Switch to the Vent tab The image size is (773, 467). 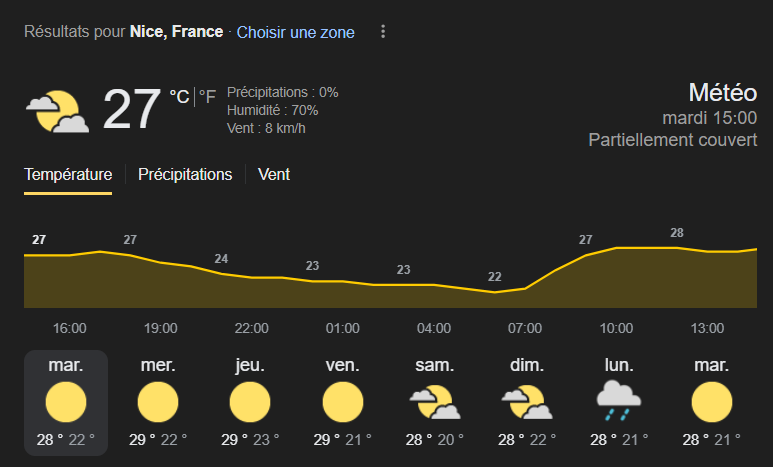click(x=274, y=174)
